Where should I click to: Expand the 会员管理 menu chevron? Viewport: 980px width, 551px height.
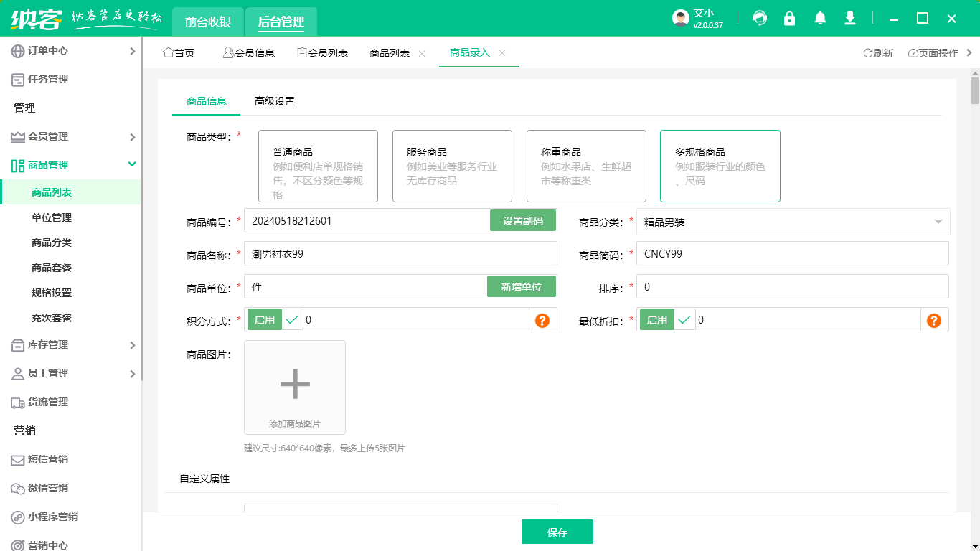132,137
